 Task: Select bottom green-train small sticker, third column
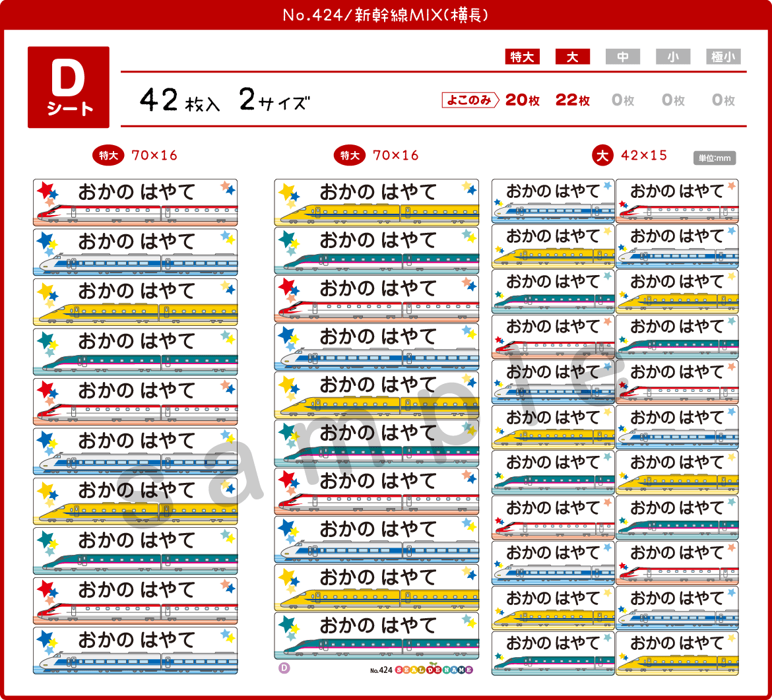553,653
